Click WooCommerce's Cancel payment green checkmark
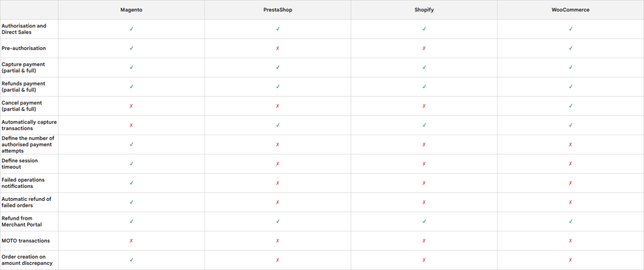 (x=570, y=106)
